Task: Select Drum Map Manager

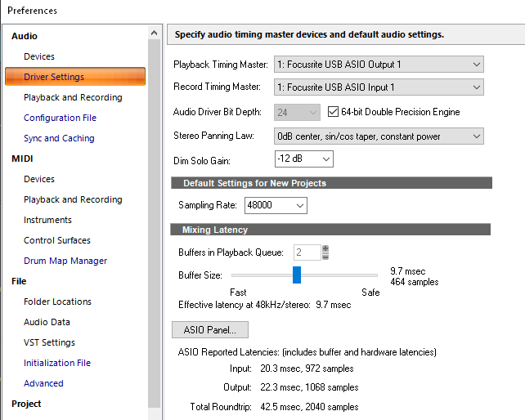Action: [x=65, y=261]
